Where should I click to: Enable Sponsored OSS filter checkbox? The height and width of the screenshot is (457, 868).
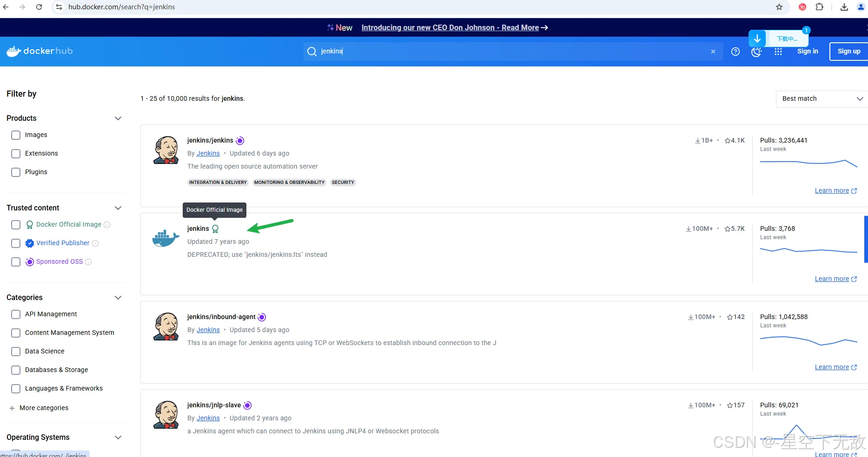tap(16, 262)
